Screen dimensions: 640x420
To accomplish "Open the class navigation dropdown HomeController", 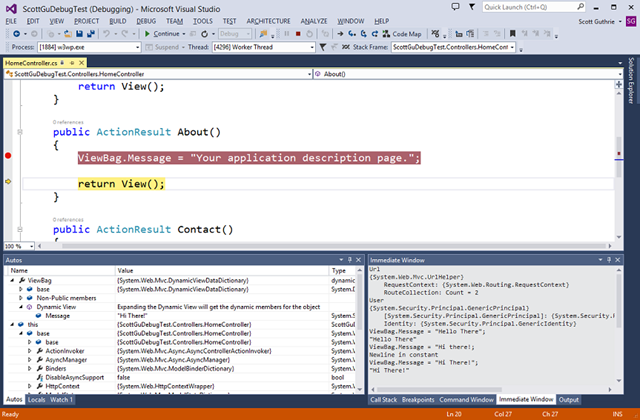I will point(158,74).
